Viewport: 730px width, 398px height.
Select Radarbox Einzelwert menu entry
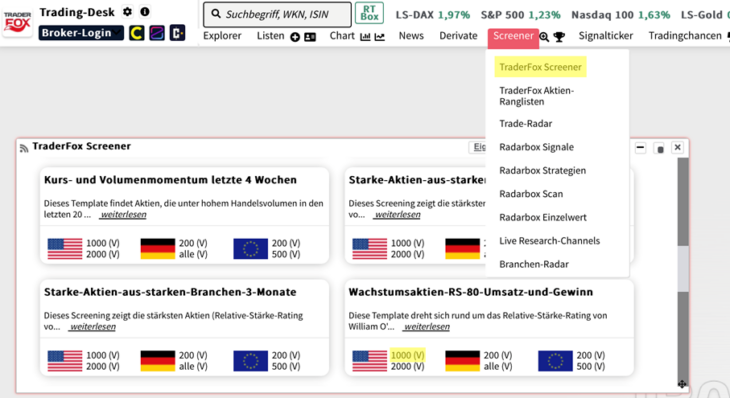point(543,217)
